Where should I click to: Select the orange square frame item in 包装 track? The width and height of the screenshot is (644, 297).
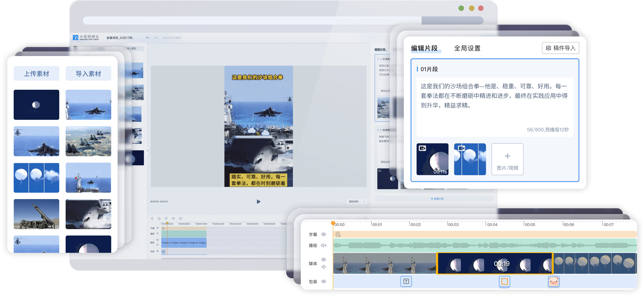505,282
